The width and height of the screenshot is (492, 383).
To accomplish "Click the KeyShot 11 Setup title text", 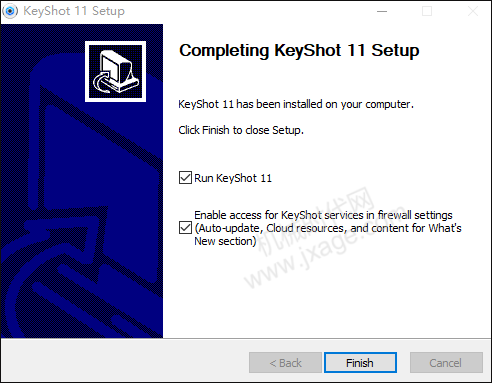I will pos(74,11).
